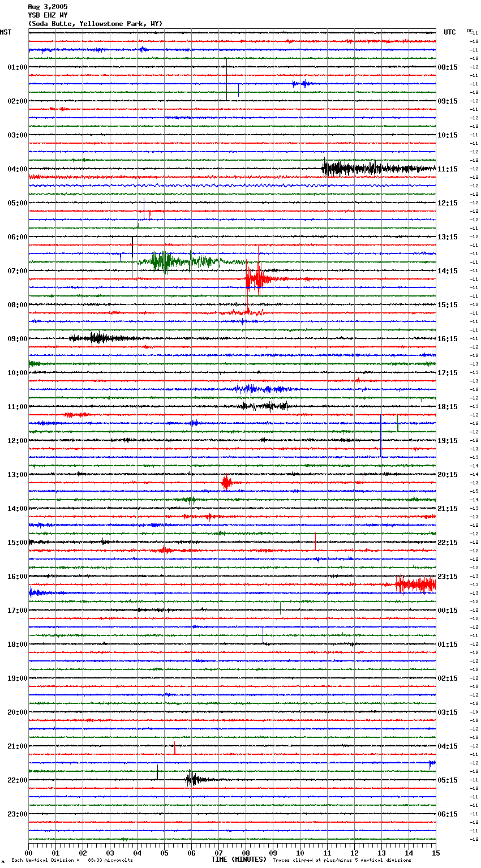Viewport: 481px width, 868px height.
Task: Click the 18:15 UTC time label
Action: 448,407
